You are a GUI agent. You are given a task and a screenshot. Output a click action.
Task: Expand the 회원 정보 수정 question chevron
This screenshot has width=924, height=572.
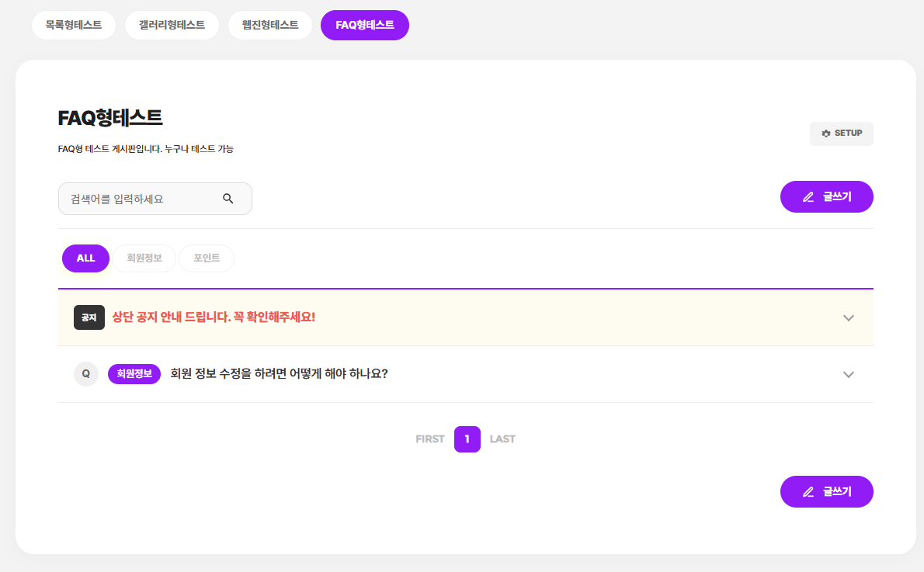pyautogui.click(x=849, y=375)
